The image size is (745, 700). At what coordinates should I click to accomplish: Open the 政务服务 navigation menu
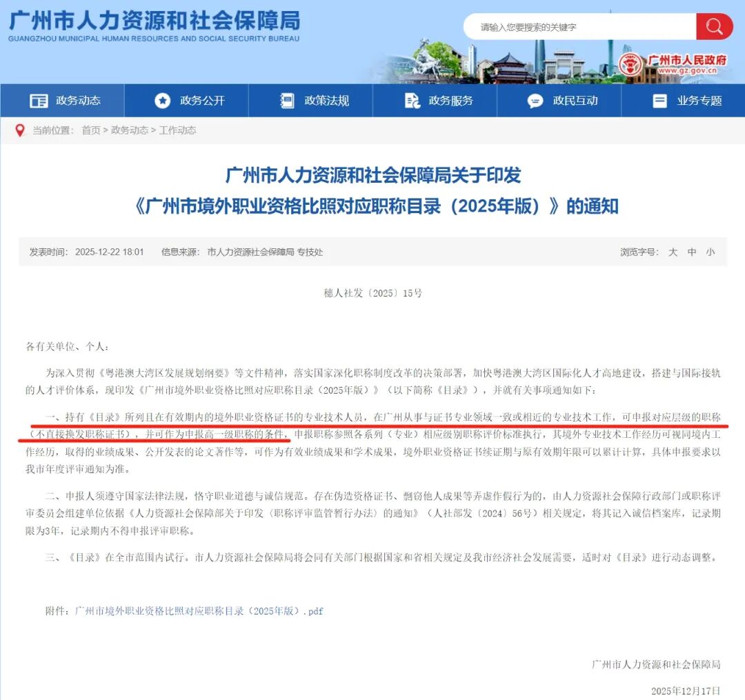tap(450, 101)
